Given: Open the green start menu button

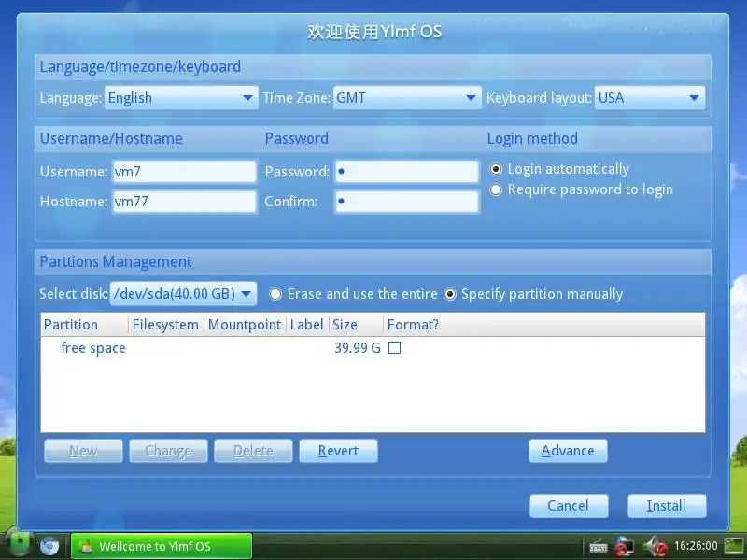Looking at the screenshot, I should coord(19,543).
